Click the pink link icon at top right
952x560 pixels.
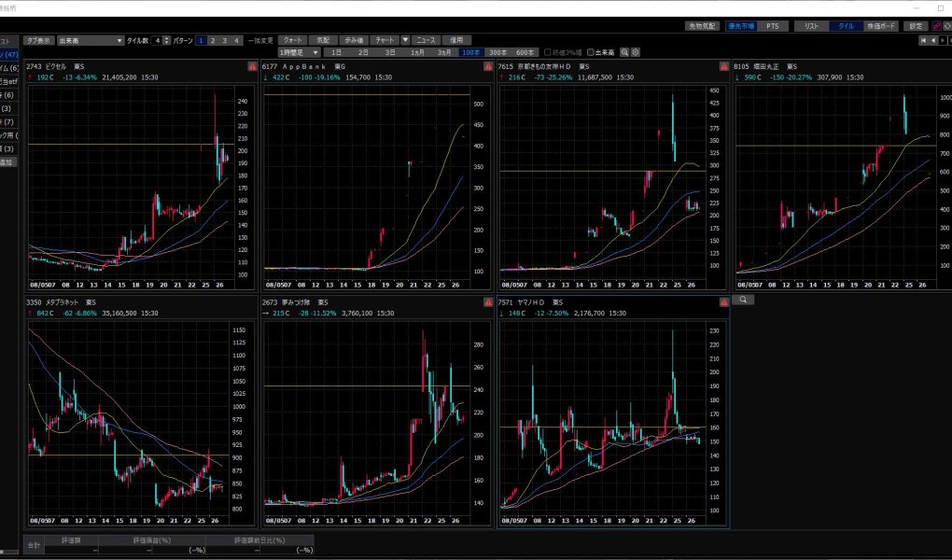pos(936,26)
